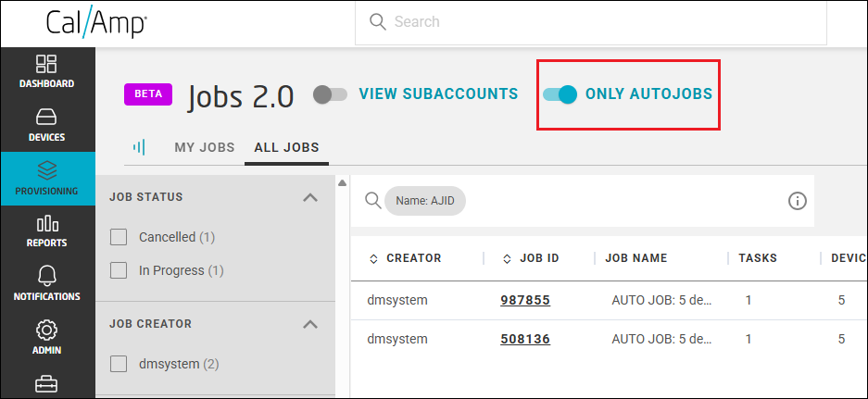Focus the top Search field

click(x=591, y=22)
